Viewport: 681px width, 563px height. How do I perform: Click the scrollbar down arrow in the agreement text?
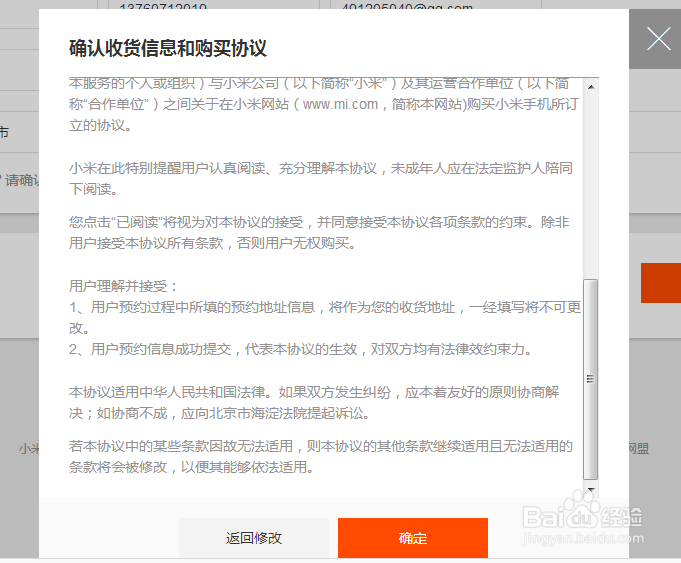(591, 489)
